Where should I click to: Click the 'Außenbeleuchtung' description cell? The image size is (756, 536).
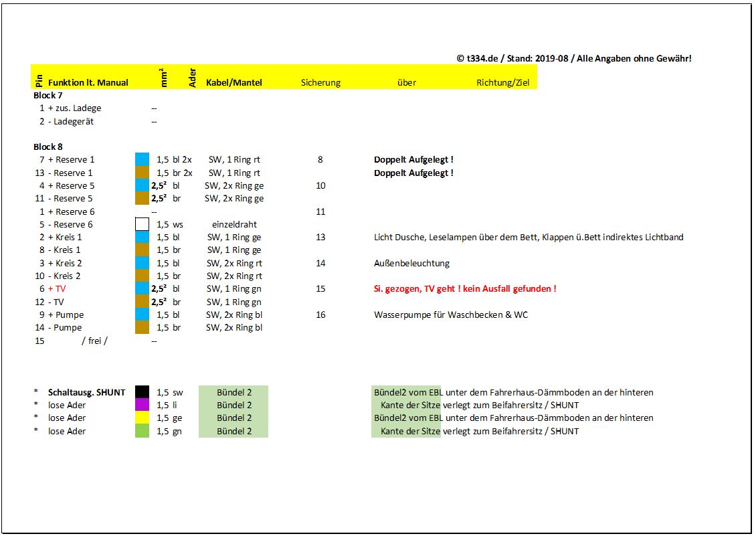click(x=411, y=263)
